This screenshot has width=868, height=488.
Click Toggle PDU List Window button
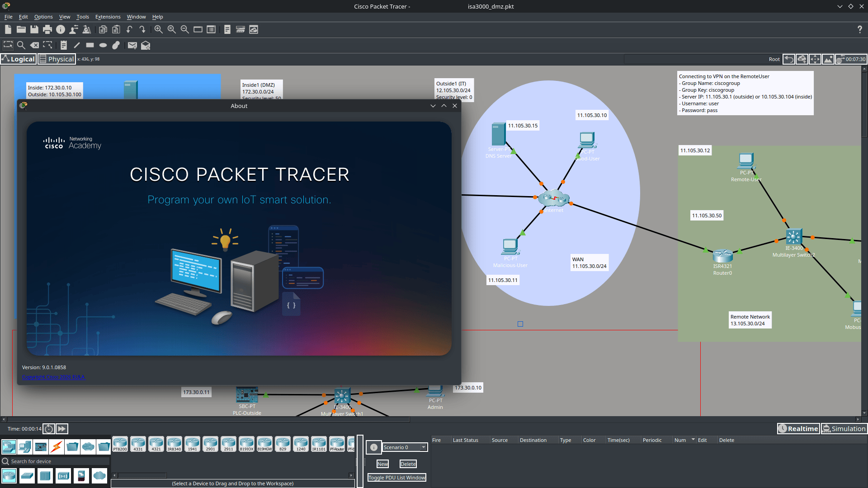click(x=396, y=478)
